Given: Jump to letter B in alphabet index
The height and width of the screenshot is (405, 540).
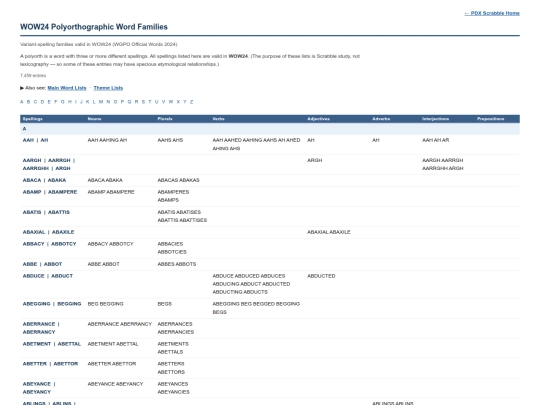Looking at the screenshot, I should 28,102.
